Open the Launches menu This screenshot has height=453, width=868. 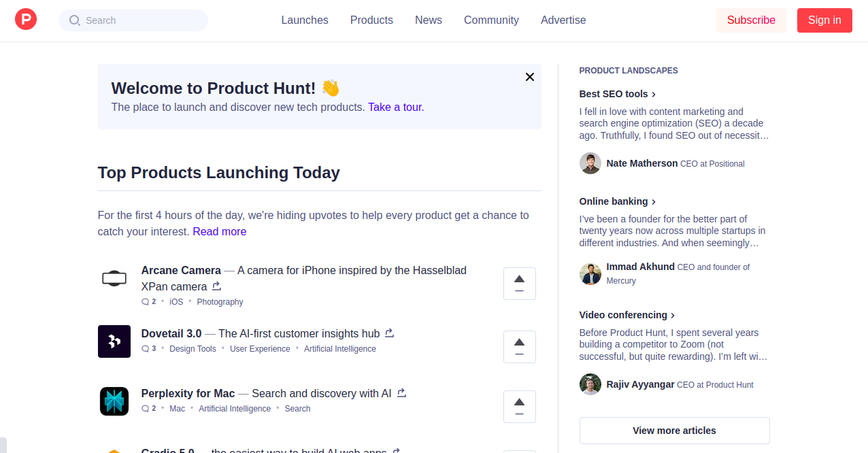click(x=305, y=20)
